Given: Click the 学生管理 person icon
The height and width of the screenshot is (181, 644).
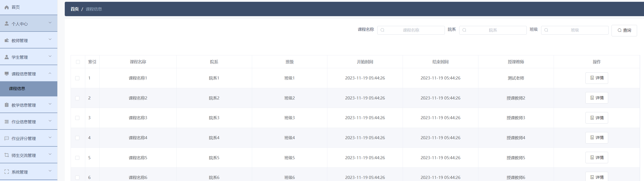Looking at the screenshot, I should coord(7,57).
